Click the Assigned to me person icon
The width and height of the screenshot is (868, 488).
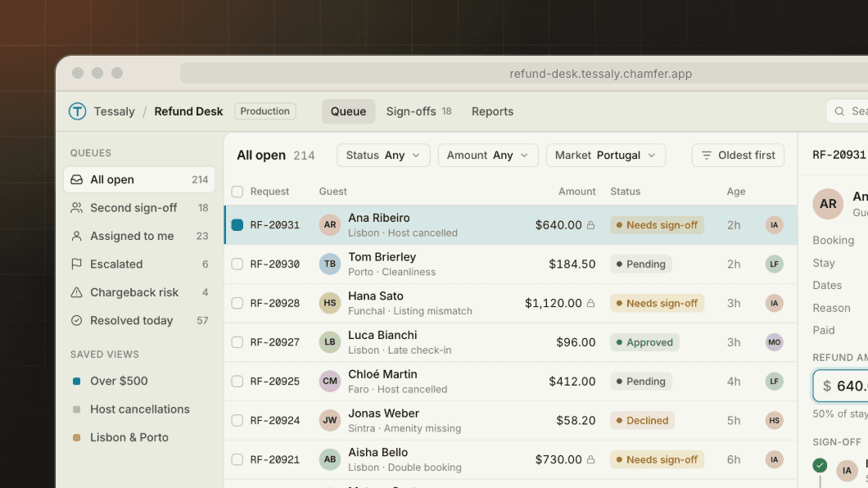coord(77,237)
